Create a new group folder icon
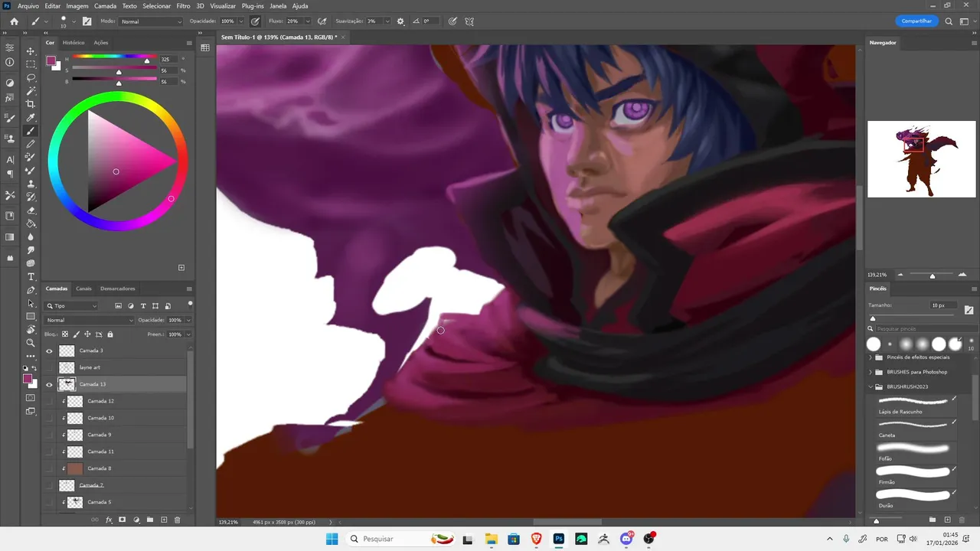 [x=150, y=520]
